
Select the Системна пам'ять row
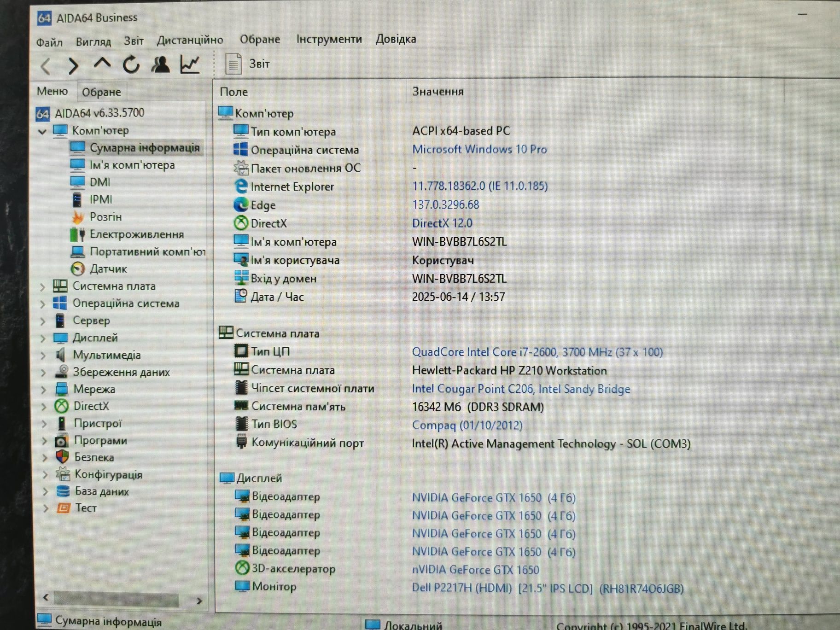pyautogui.click(x=389, y=407)
